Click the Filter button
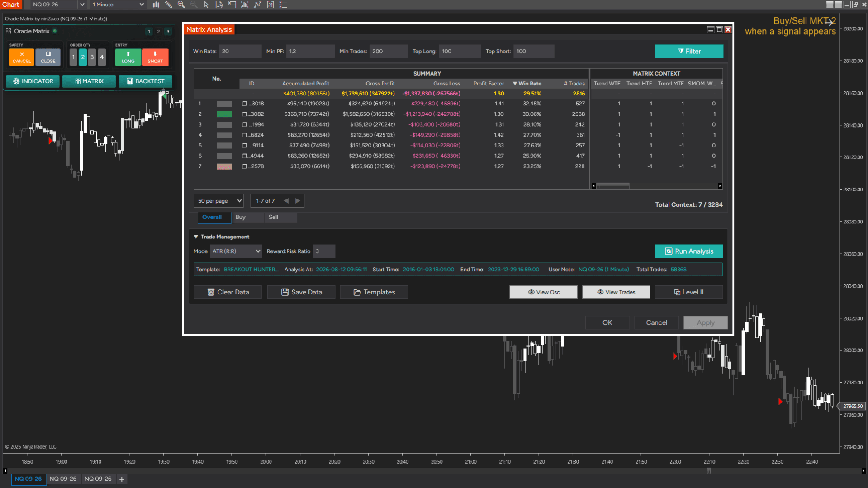Screen dimensions: 868x488 689,51
